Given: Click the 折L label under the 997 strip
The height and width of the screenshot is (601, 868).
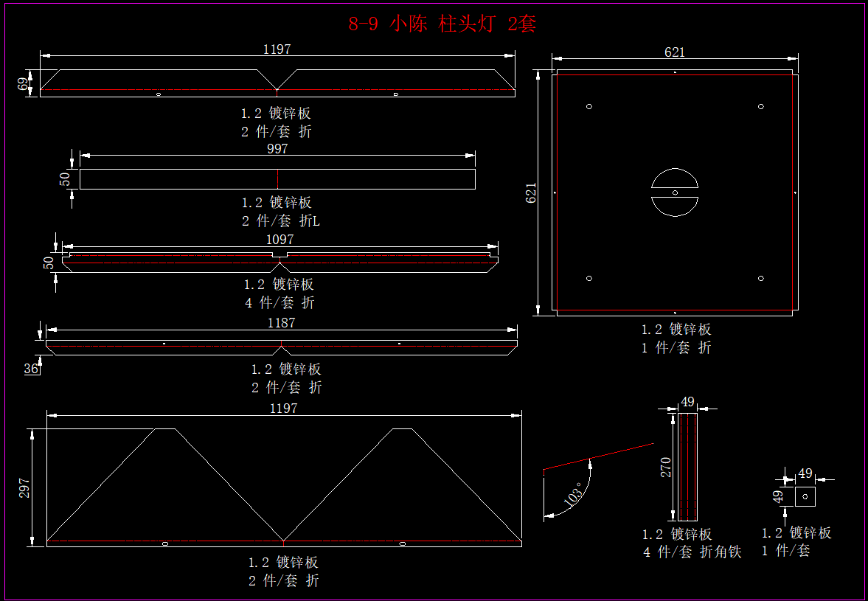Looking at the screenshot, I should tap(310, 220).
